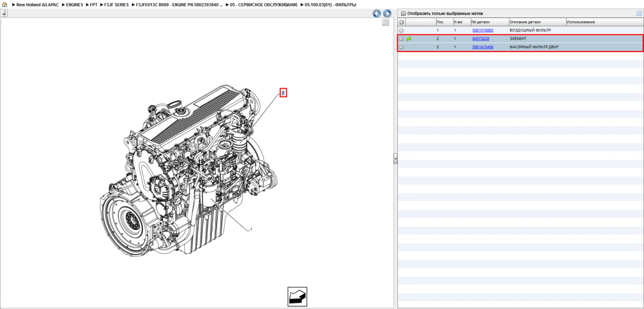Click the '№ детали' column header
644x309 pixels.
489,22
